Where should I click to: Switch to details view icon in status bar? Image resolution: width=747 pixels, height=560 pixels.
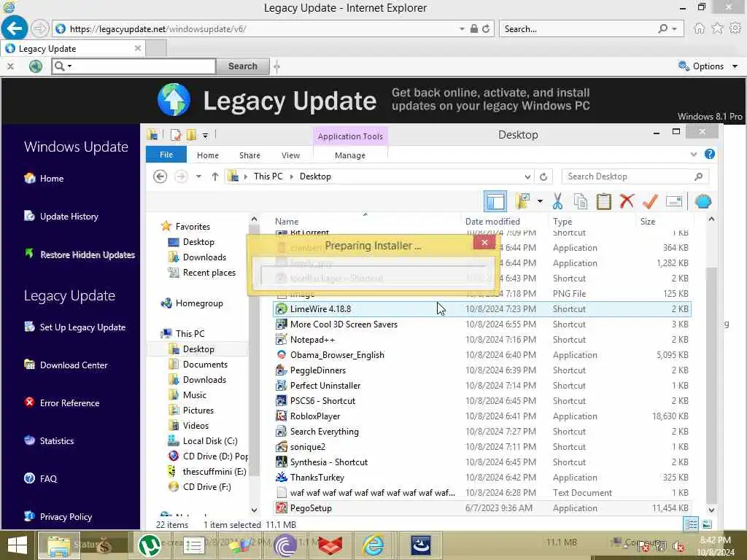691,524
